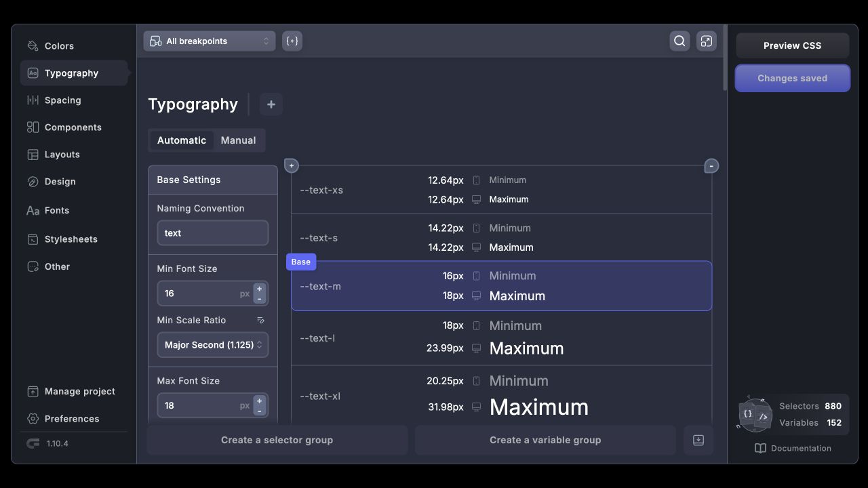Click the Preferences gear icon
868x488 pixels.
(33, 419)
